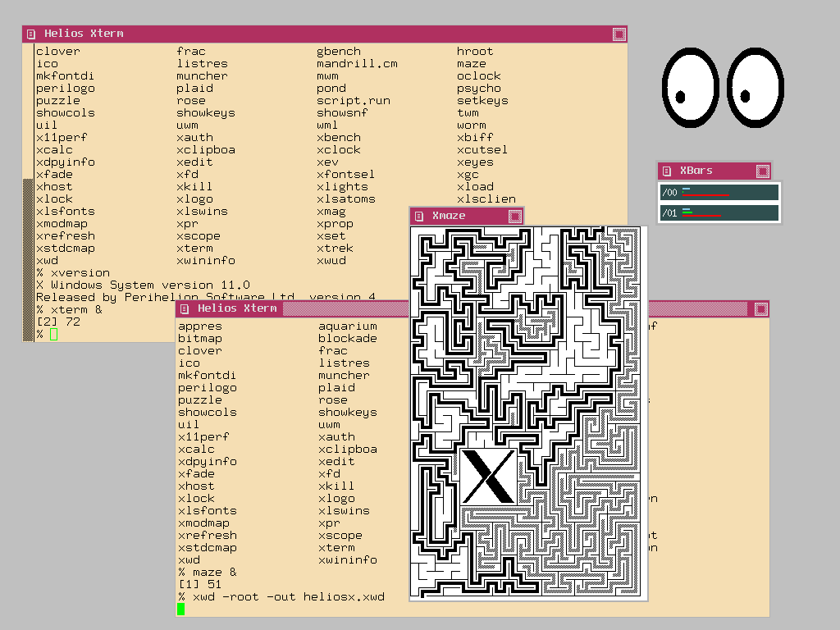Click 'muncher' in the back Xterm

point(202,76)
